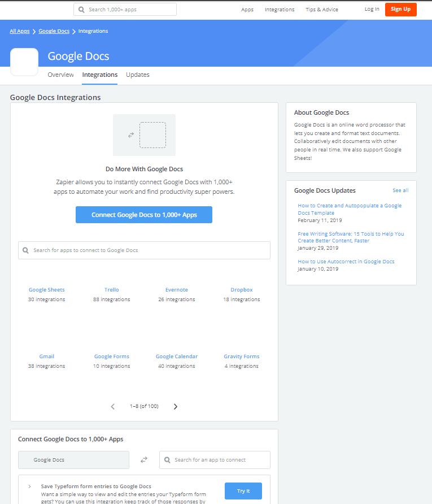This screenshot has width=432, height=504.
Task: Click the Integrations breadcrumb text
Action: 93,31
